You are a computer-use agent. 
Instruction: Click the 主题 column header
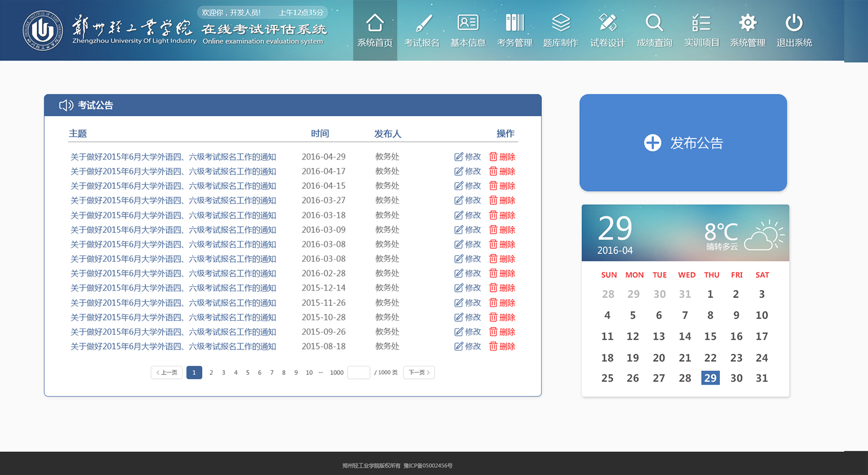coord(78,133)
